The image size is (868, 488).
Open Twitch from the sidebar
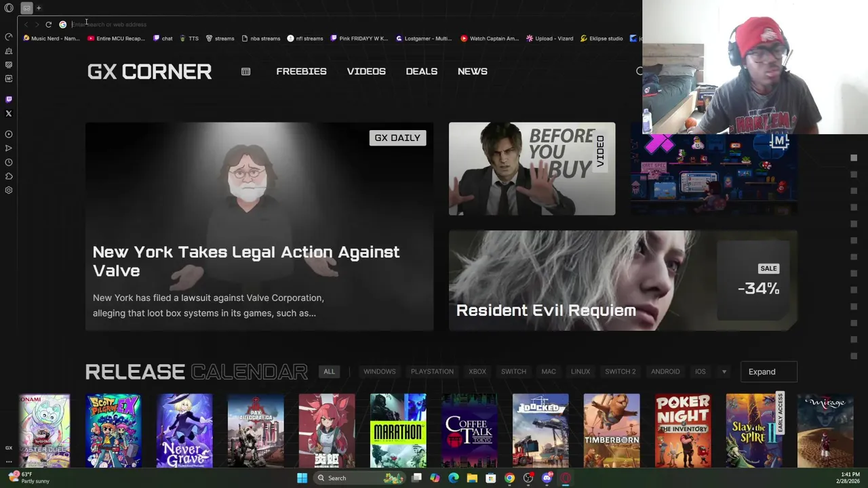[9, 100]
